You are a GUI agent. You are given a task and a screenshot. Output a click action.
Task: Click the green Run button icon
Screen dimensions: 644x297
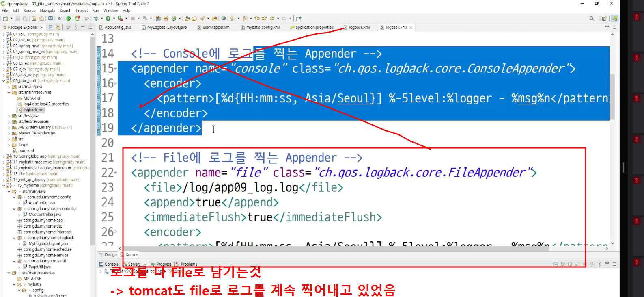108,18
